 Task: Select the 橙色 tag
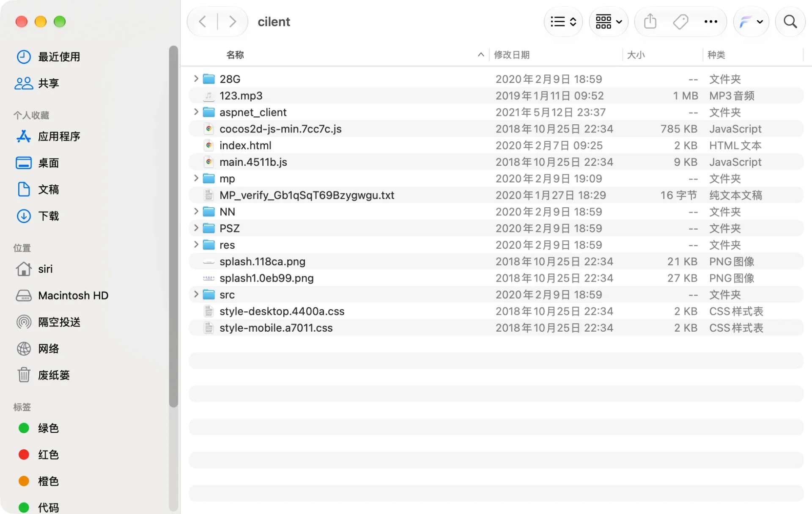[38, 481]
